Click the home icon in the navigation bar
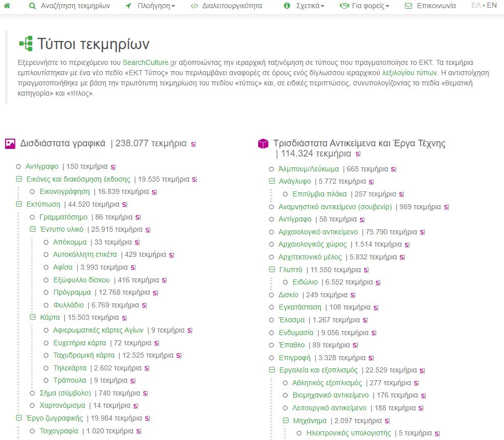Screen dimensions: 504x440 [7, 7]
